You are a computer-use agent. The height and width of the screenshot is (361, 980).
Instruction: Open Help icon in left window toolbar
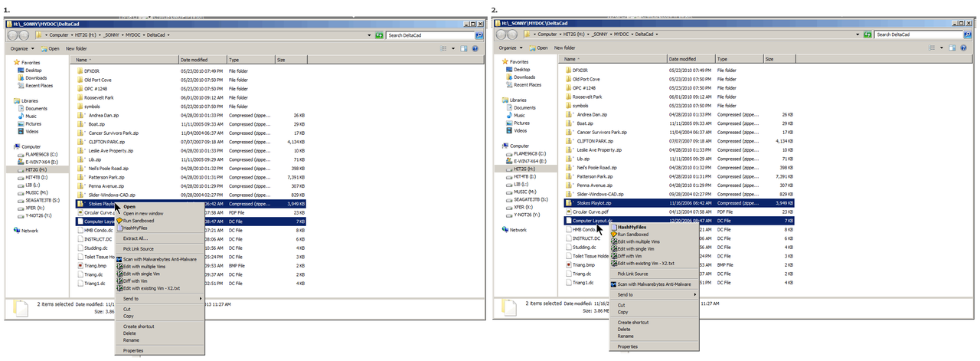[475, 48]
